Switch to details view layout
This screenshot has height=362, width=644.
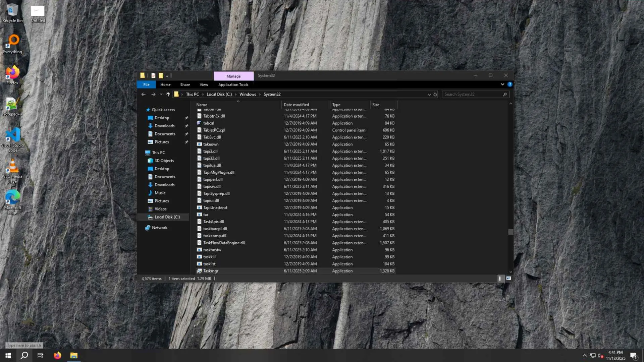500,279
